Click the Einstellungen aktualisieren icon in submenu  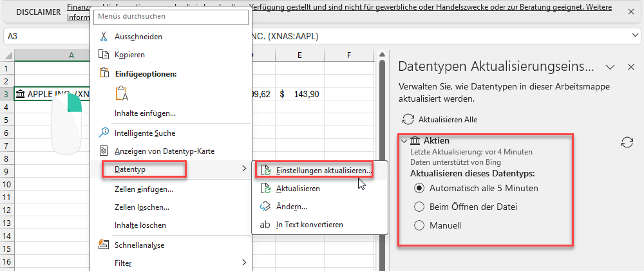(x=266, y=171)
